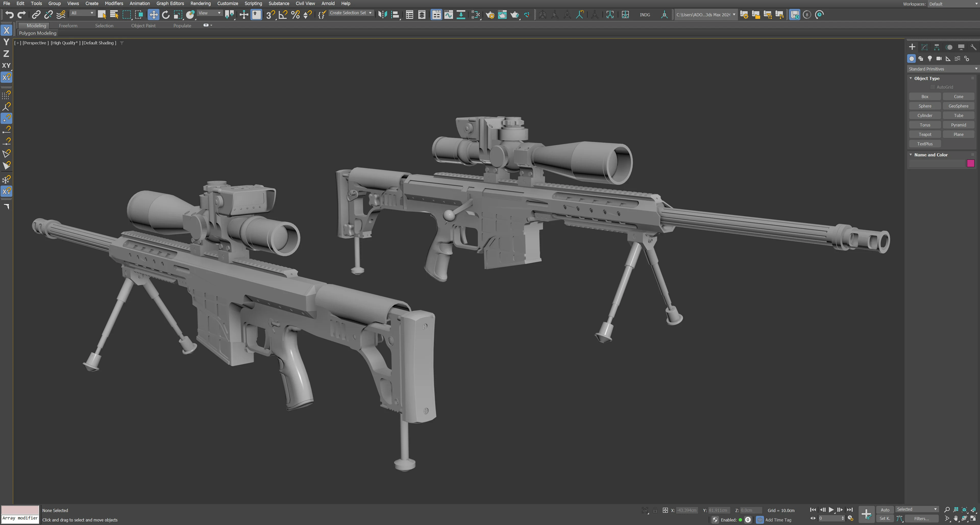Create a Box primitive
The image size is (980, 525).
(x=924, y=97)
